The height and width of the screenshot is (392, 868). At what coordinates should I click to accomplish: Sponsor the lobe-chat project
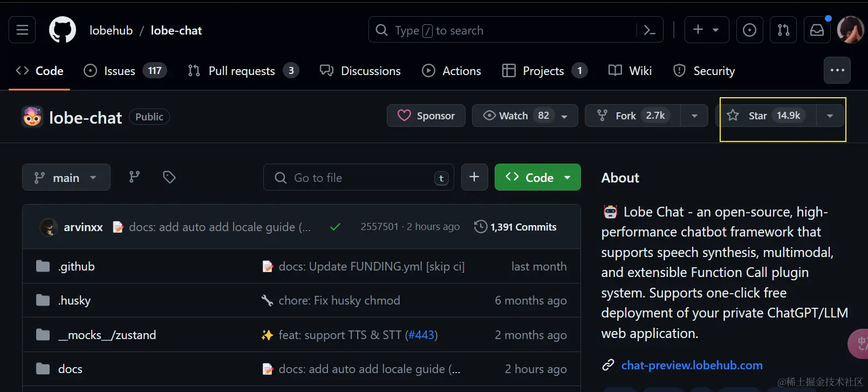pos(426,116)
